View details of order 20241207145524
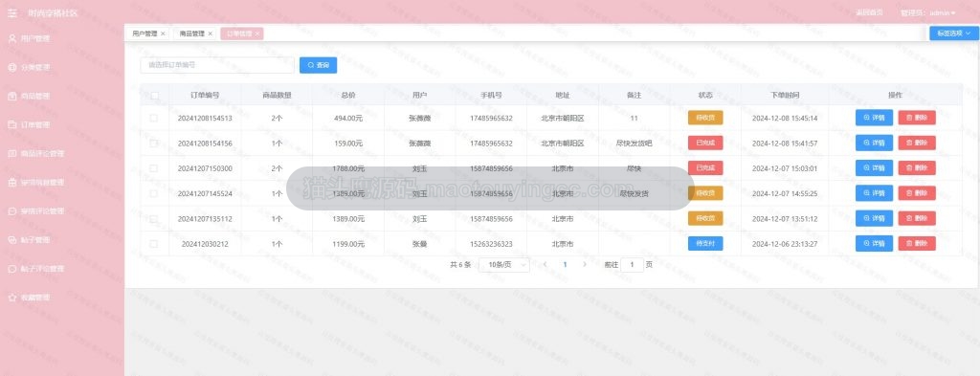 (874, 193)
